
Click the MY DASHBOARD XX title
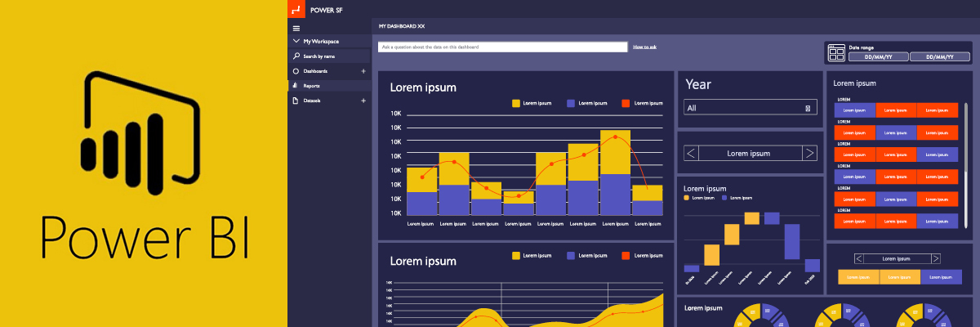[x=402, y=26]
